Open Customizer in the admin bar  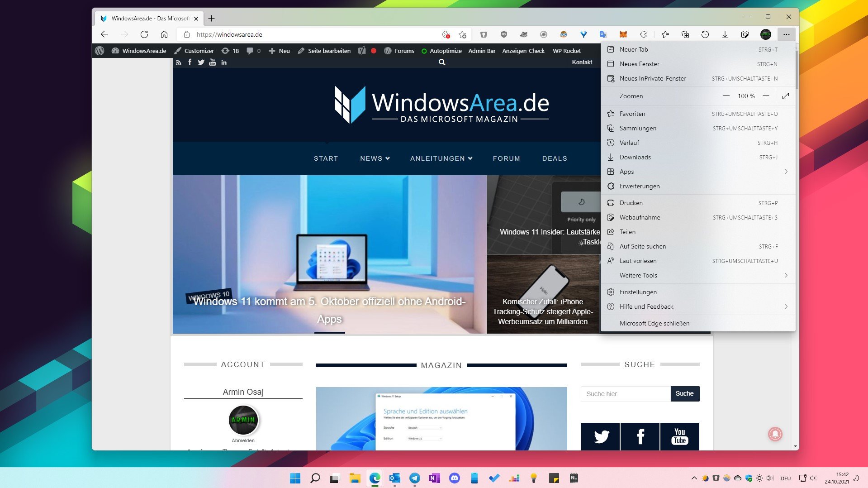194,51
